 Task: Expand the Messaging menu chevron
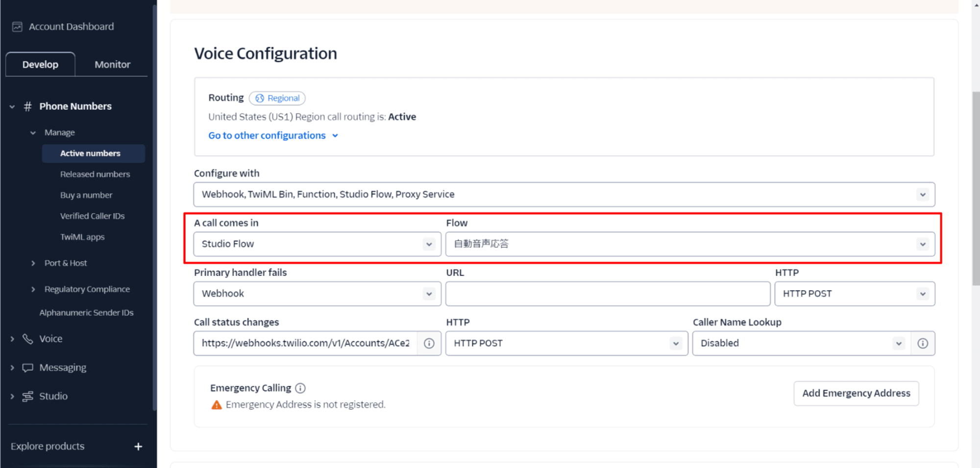[x=12, y=368]
